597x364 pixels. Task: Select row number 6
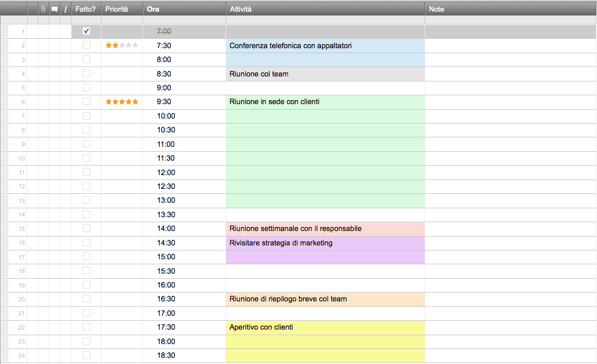click(18, 102)
